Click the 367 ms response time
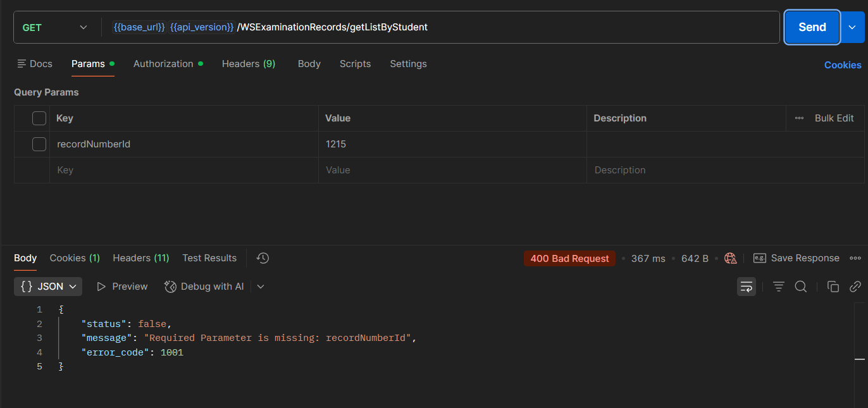The image size is (868, 408). pos(648,258)
